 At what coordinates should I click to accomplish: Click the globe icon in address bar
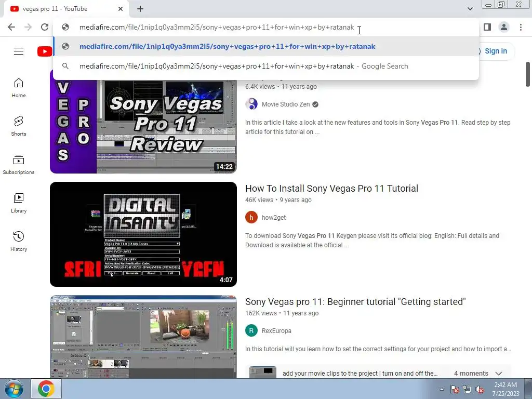pos(65,27)
